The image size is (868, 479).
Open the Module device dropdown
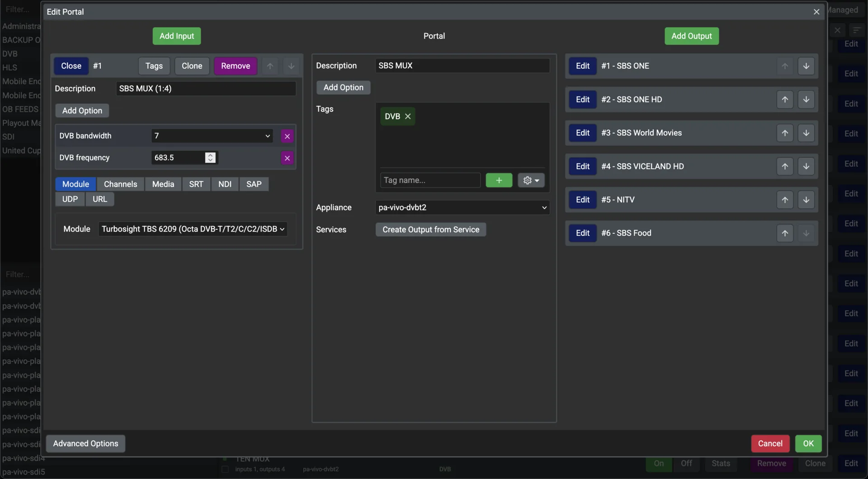pos(193,229)
